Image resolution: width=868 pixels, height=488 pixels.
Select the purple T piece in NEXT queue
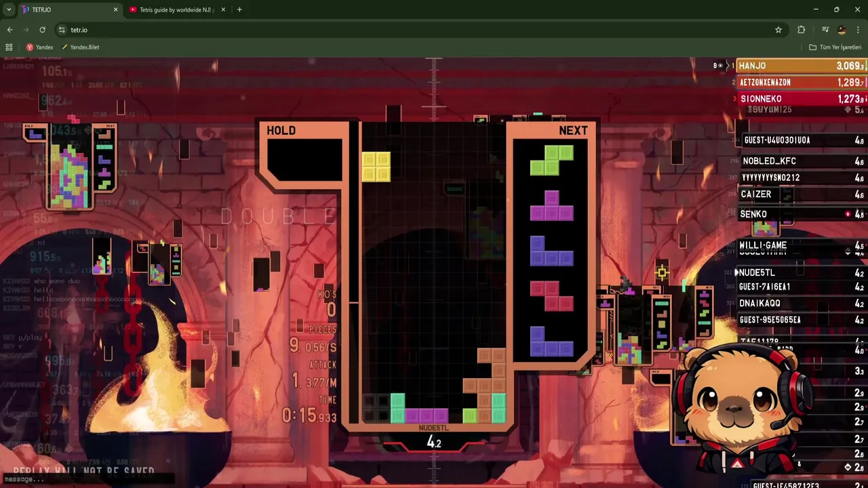pyautogui.click(x=551, y=205)
